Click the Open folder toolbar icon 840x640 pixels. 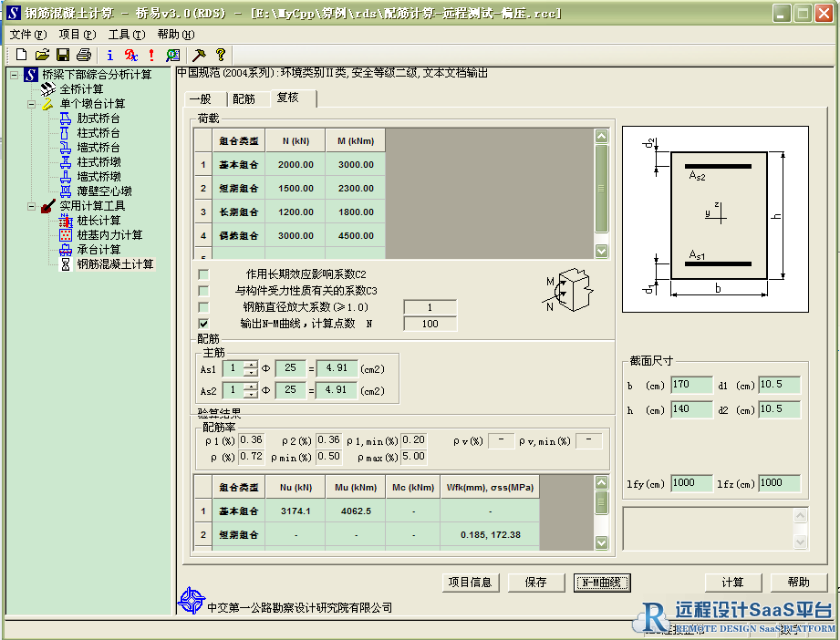point(42,55)
